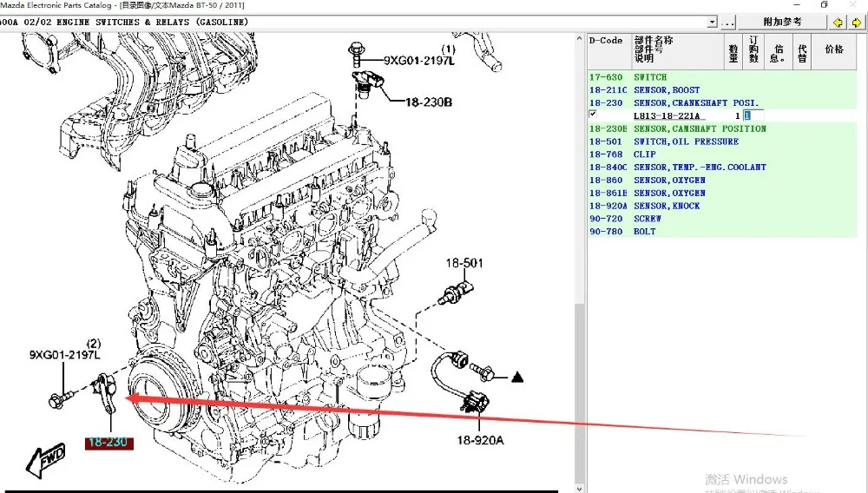Viewport: 868px width, 493px height.
Task: Select the 90-720 SCREW row
Action: pos(722,219)
